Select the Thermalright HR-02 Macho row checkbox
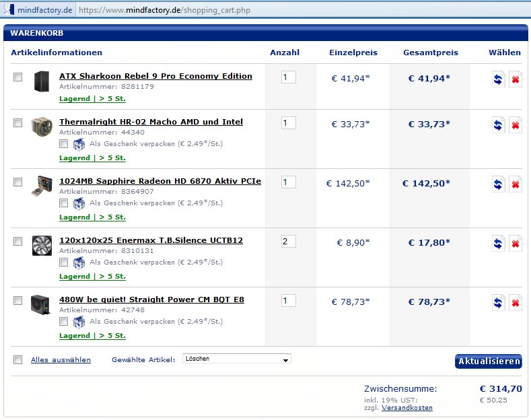 17,123
